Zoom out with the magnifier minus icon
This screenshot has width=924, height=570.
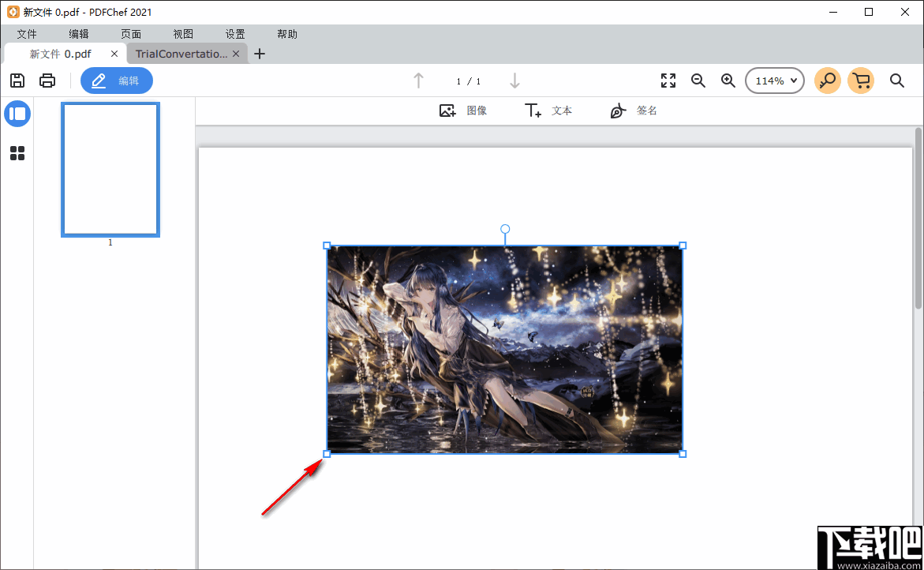tap(698, 81)
